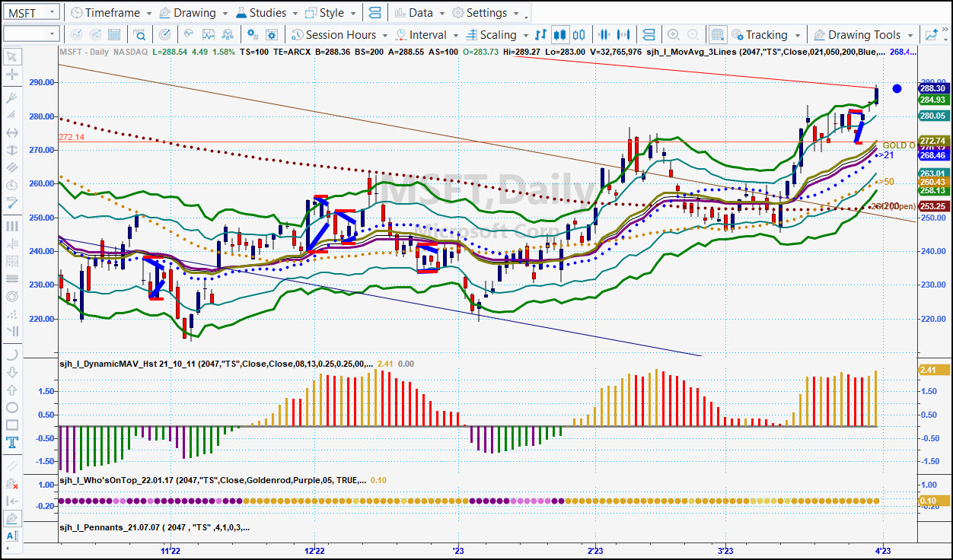The width and height of the screenshot is (953, 560).
Task: Switch to solid candlestick chart style
Action: [x=560, y=34]
